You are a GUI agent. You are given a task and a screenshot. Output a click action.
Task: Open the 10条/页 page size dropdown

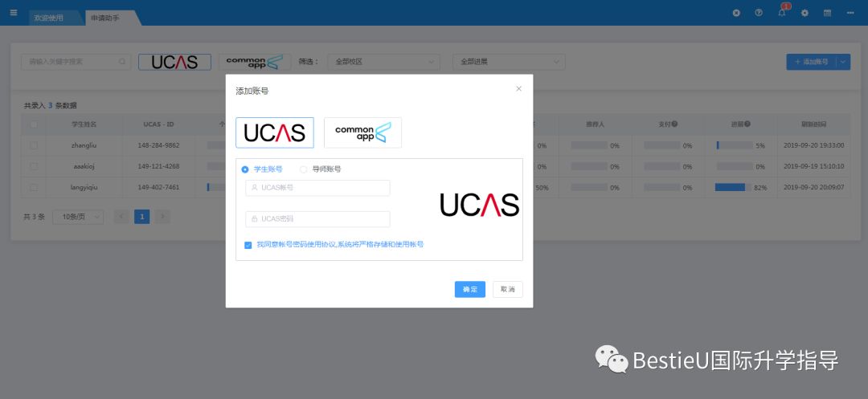[78, 218]
